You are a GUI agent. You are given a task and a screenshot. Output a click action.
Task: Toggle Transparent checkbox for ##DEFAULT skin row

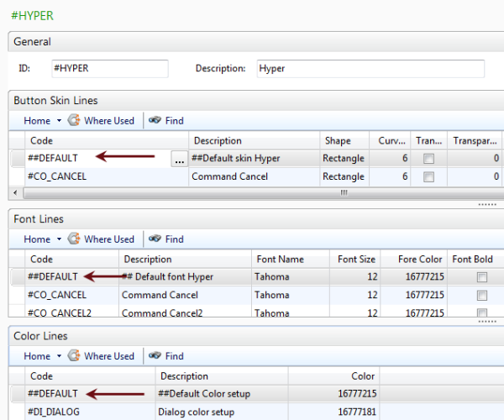(x=429, y=159)
